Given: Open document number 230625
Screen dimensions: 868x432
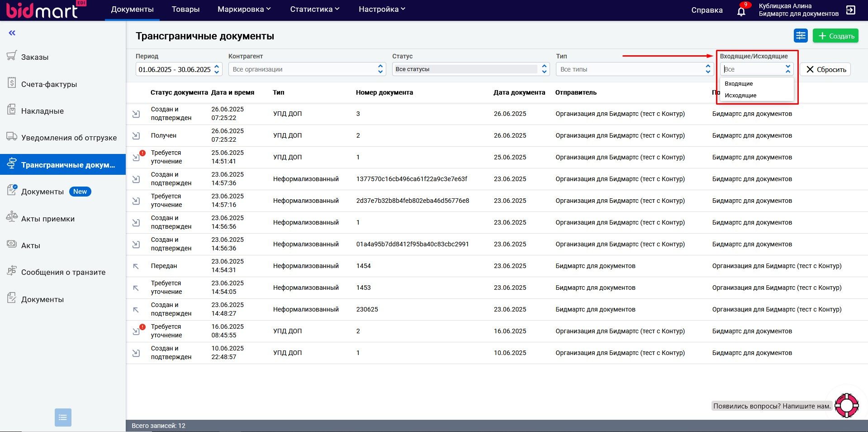Looking at the screenshot, I should tap(367, 309).
